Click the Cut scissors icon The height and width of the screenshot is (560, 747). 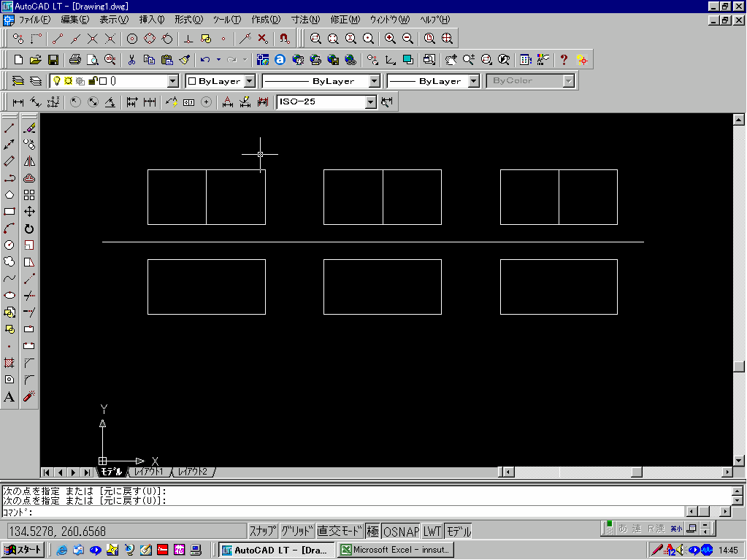point(131,60)
